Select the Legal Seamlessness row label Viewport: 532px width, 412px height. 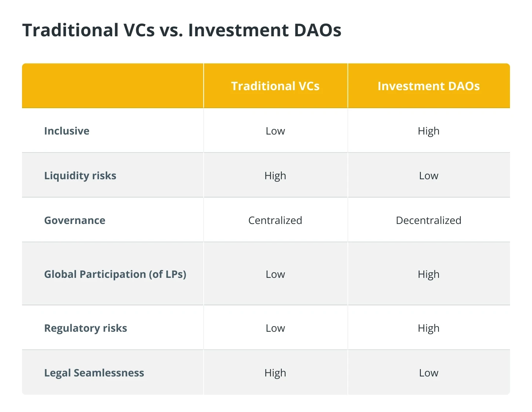(94, 373)
